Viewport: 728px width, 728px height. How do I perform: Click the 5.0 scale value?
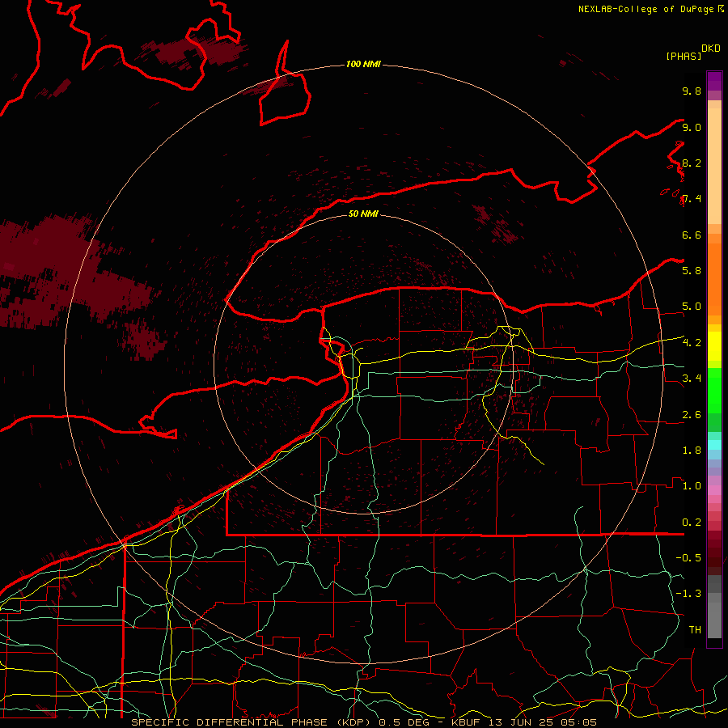[x=692, y=307]
